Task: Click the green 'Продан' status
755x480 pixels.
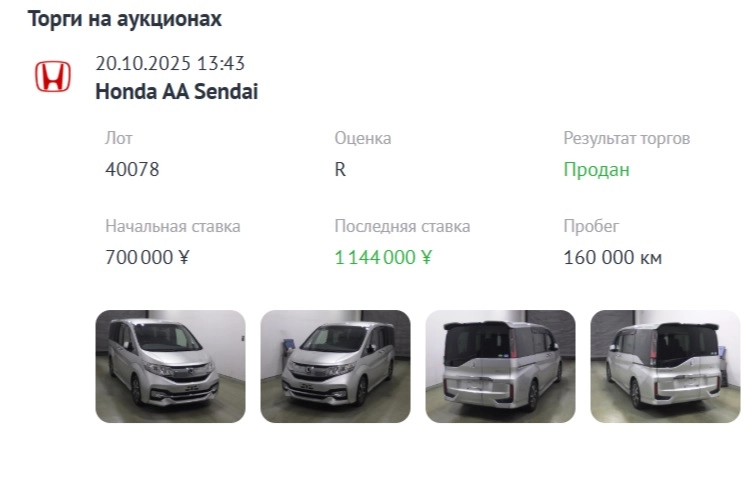Action: click(x=596, y=169)
